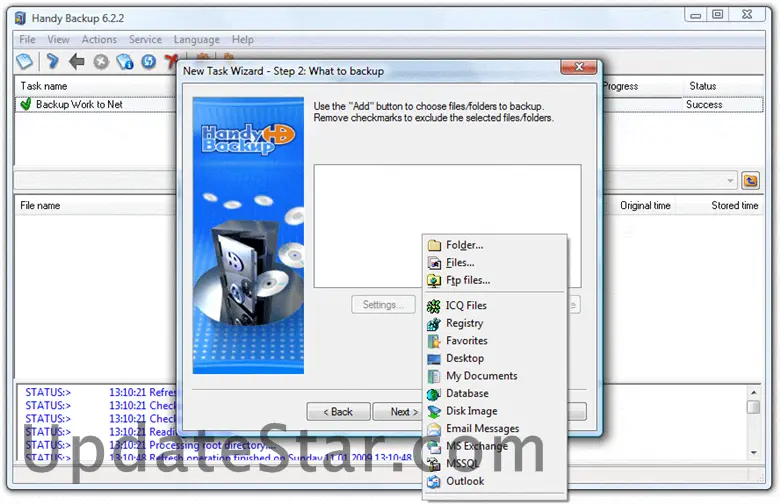Pick Favorites from the popup list
The width and height of the screenshot is (780, 504).
pyautogui.click(x=495, y=341)
